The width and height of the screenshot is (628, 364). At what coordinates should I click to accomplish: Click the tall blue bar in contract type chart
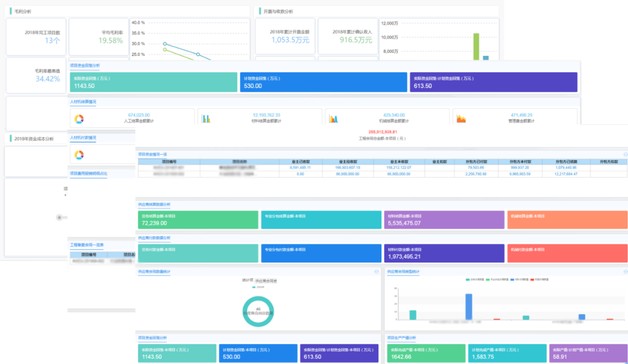coord(469,306)
